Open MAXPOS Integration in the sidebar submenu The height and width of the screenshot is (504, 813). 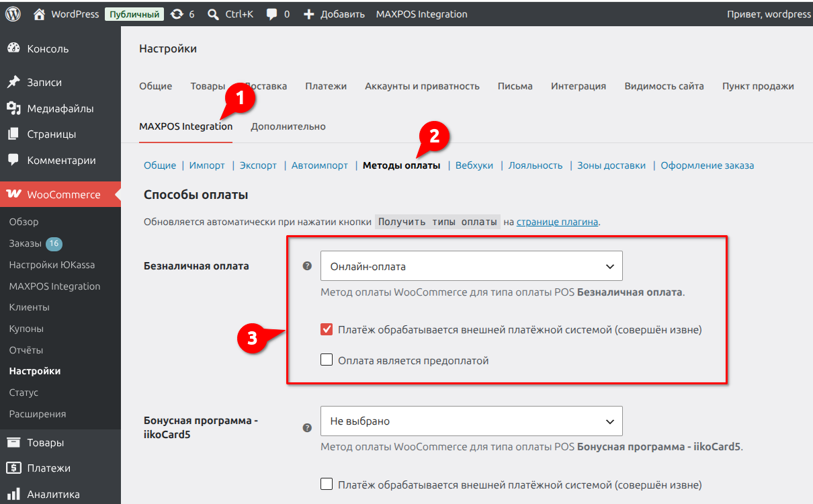(x=54, y=286)
